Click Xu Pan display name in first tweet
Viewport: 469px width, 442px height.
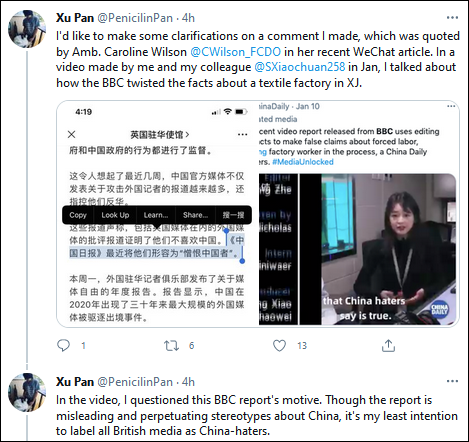point(75,18)
